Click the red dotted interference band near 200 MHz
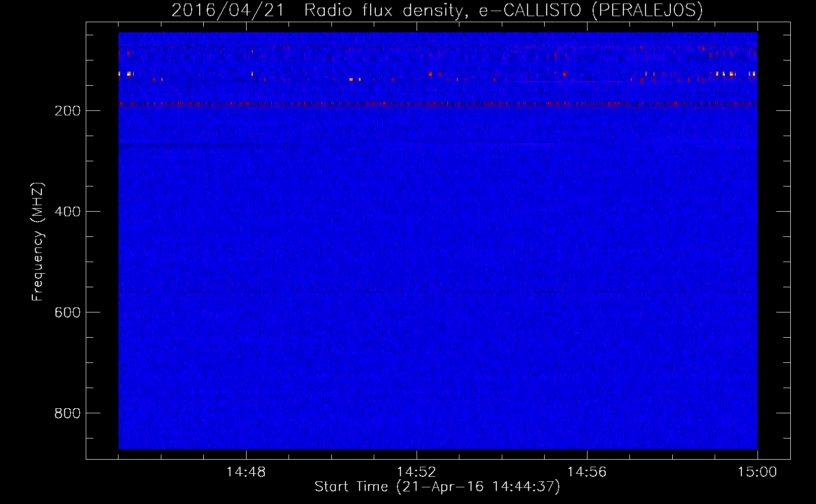Viewport: 816px width, 504px height. coord(438,104)
